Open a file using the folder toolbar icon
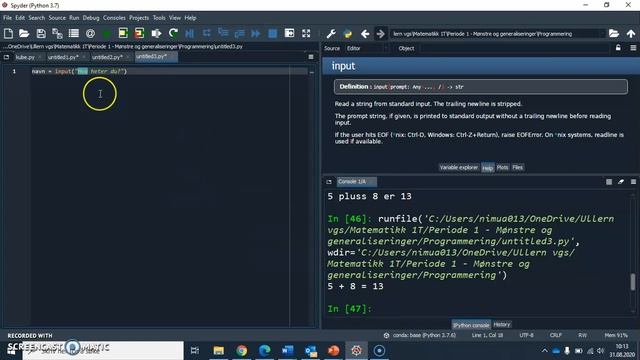This screenshot has width=640, height=360. 24,33
